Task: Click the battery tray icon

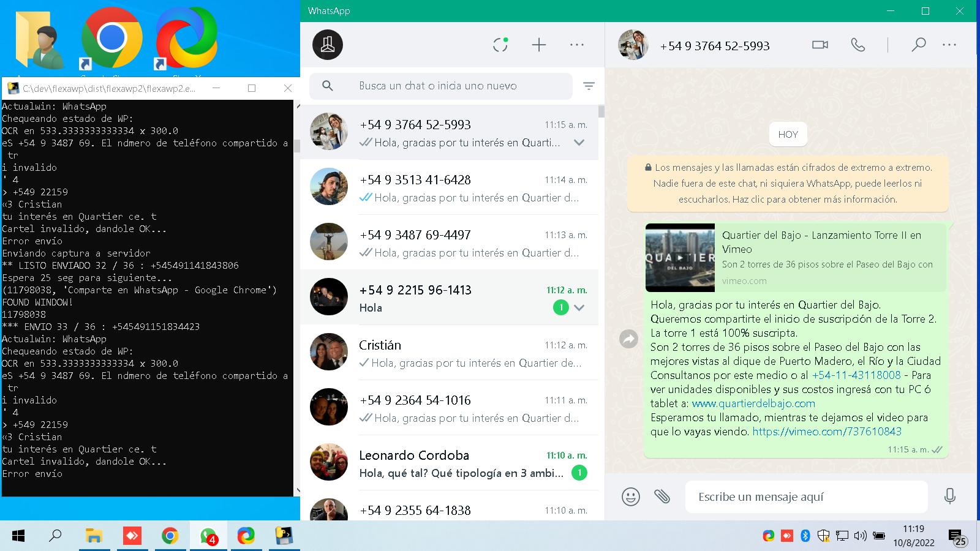Action: click(x=879, y=536)
